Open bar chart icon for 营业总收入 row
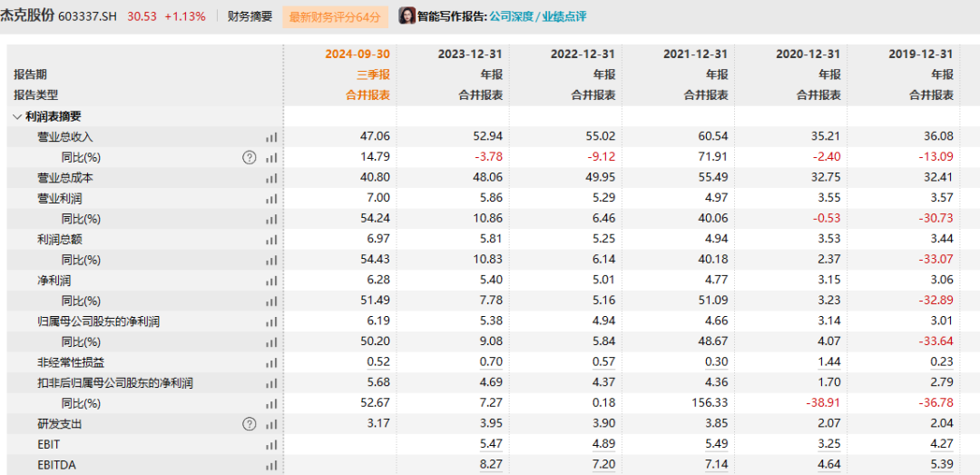The height and width of the screenshot is (475, 980). coord(270,137)
